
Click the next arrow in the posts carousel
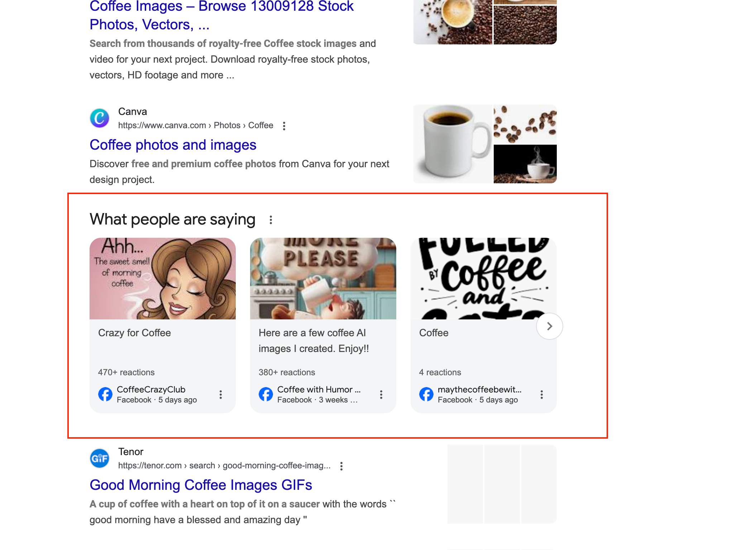[x=549, y=326]
